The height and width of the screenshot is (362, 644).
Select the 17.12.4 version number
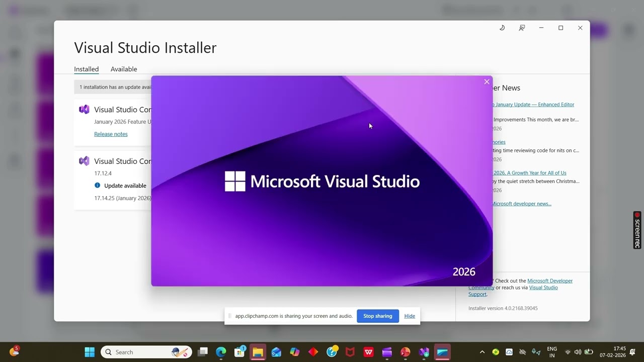pyautogui.click(x=103, y=173)
